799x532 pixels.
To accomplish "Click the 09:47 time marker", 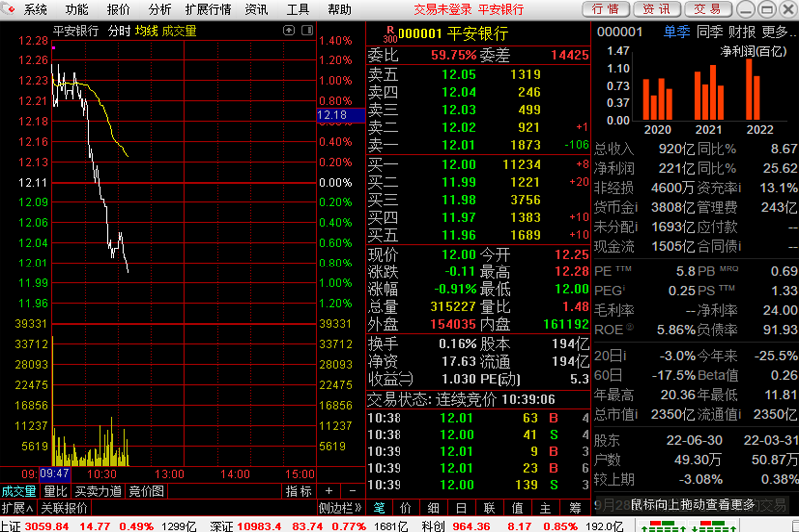I will pyautogui.click(x=55, y=474).
